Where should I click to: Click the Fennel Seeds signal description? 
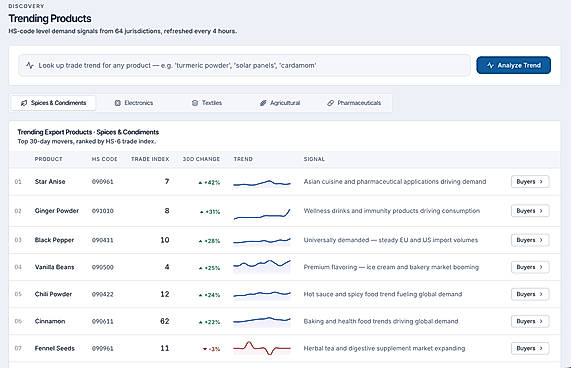point(384,348)
